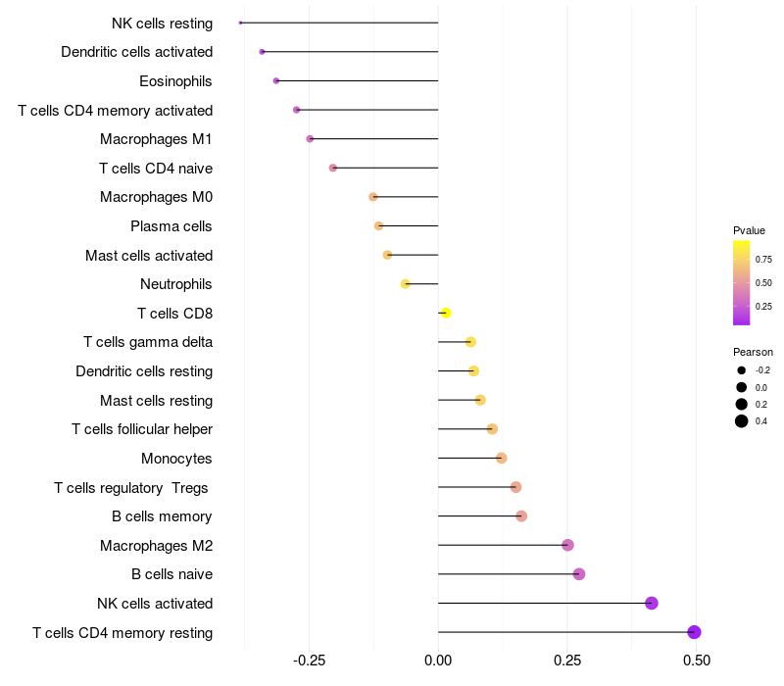The width and height of the screenshot is (784, 686).
Task: Click the yellow T cells CD8 dot
Action: pyautogui.click(x=446, y=313)
